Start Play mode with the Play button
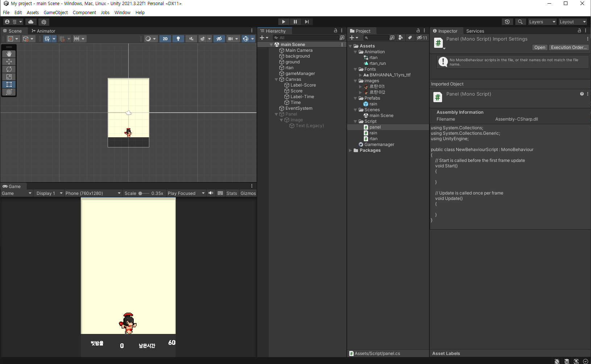Image resolution: width=591 pixels, height=364 pixels. pos(284,22)
